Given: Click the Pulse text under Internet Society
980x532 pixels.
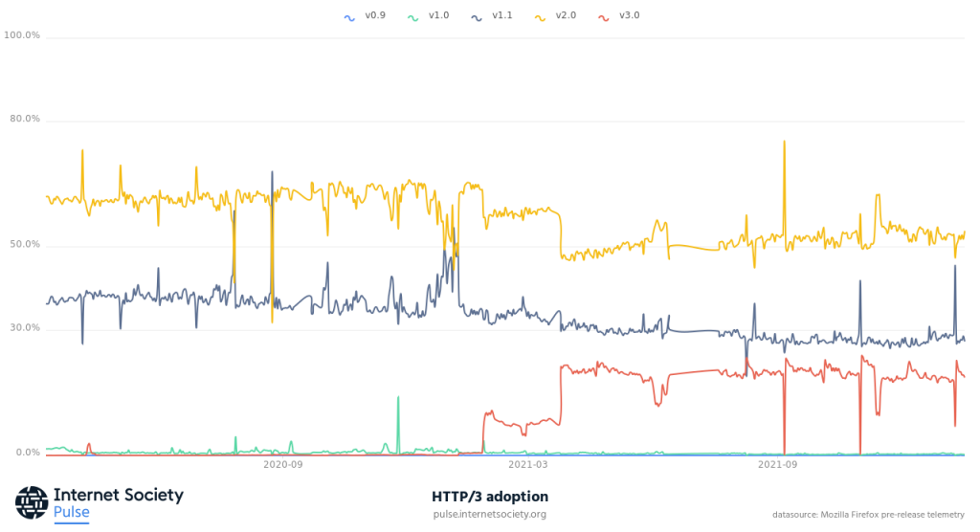Looking at the screenshot, I should pyautogui.click(x=72, y=513).
